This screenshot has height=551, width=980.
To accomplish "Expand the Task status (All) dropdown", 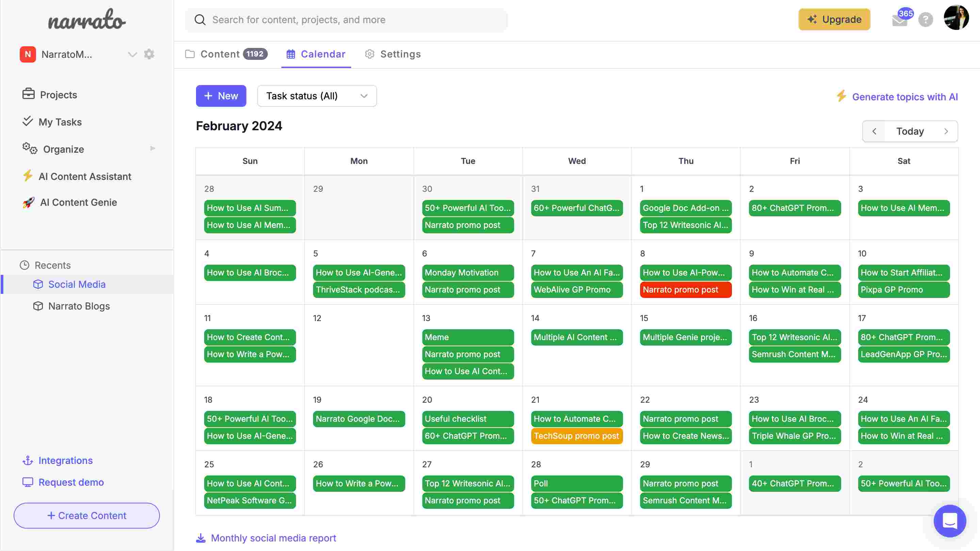I will click(316, 96).
